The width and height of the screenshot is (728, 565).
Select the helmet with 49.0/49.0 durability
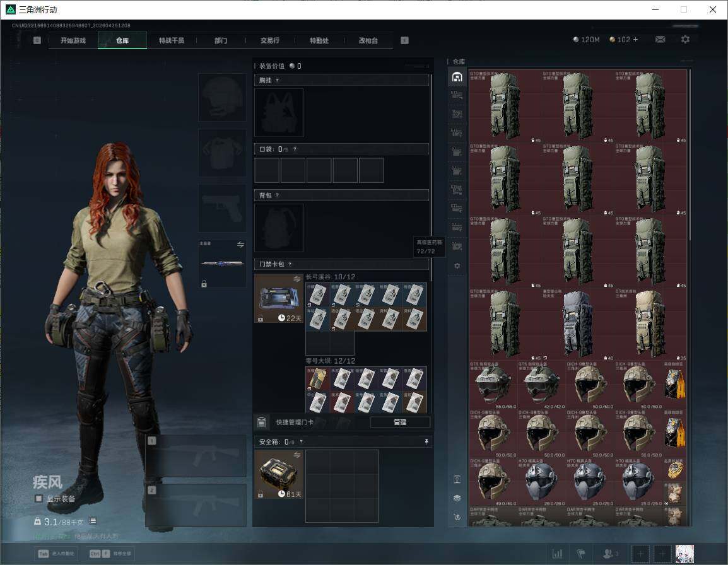(493, 482)
